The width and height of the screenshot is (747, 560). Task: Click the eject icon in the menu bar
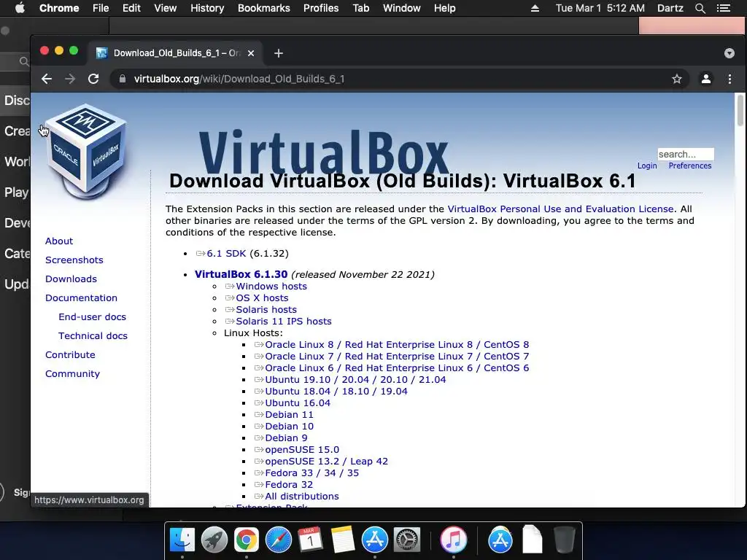[535, 8]
